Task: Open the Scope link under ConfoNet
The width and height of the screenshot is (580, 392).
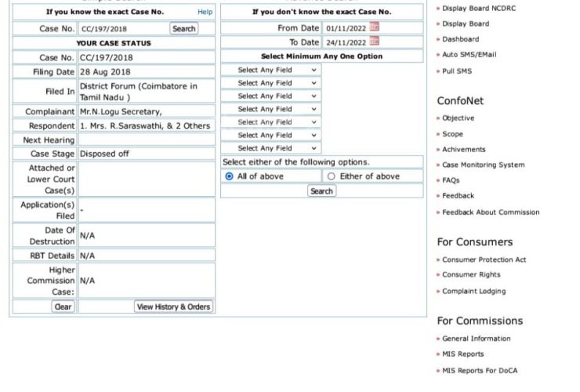Action: [x=452, y=134]
